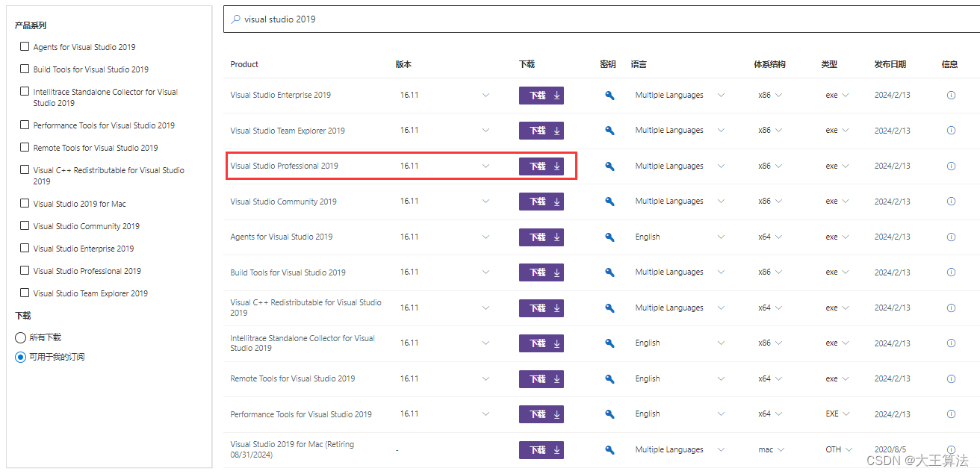This screenshot has width=980, height=474.
Task: Check Visual C++ Redistributable filter
Action: (x=25, y=169)
